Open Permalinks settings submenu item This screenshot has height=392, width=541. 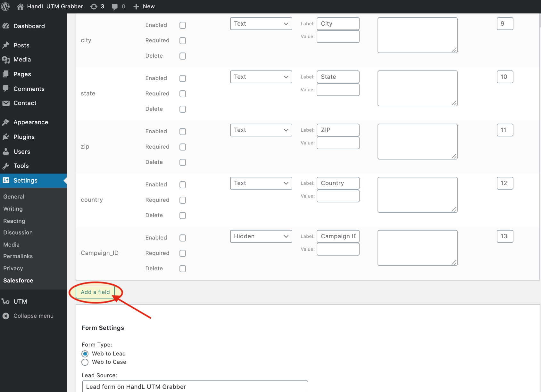click(x=18, y=256)
